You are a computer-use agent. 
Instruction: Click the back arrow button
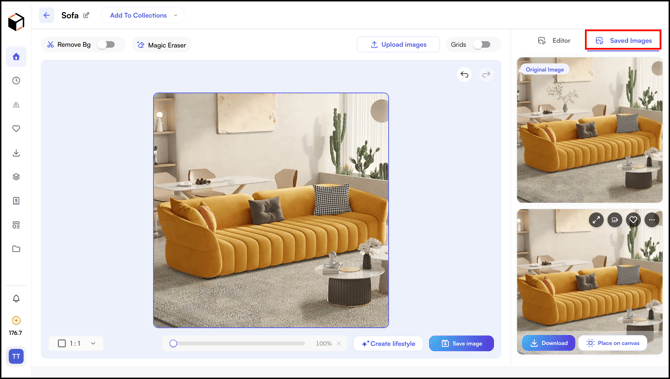tap(47, 15)
